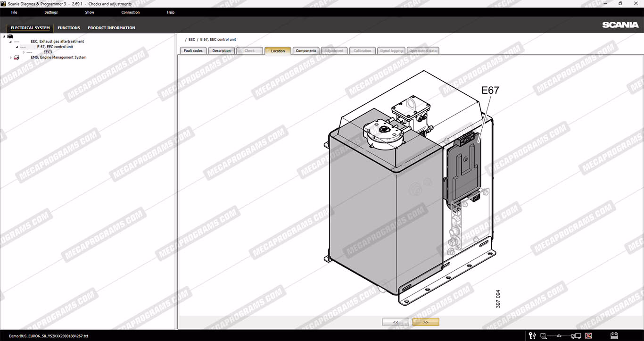Click the red crossed-out status icon

click(x=588, y=336)
